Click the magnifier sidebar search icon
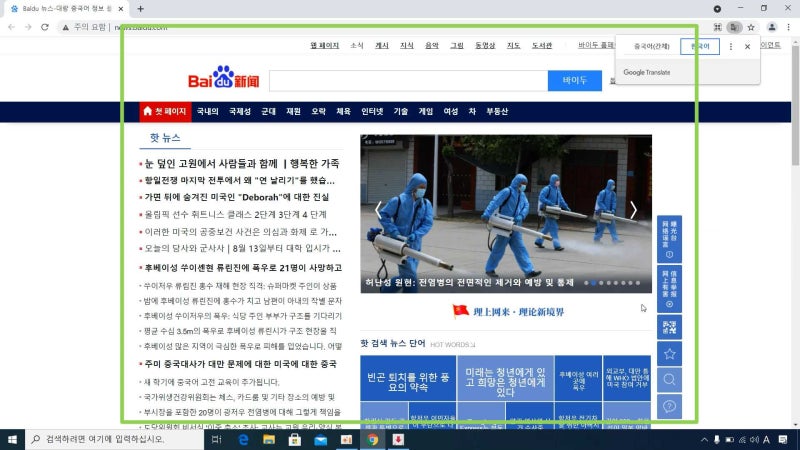 pos(669,380)
